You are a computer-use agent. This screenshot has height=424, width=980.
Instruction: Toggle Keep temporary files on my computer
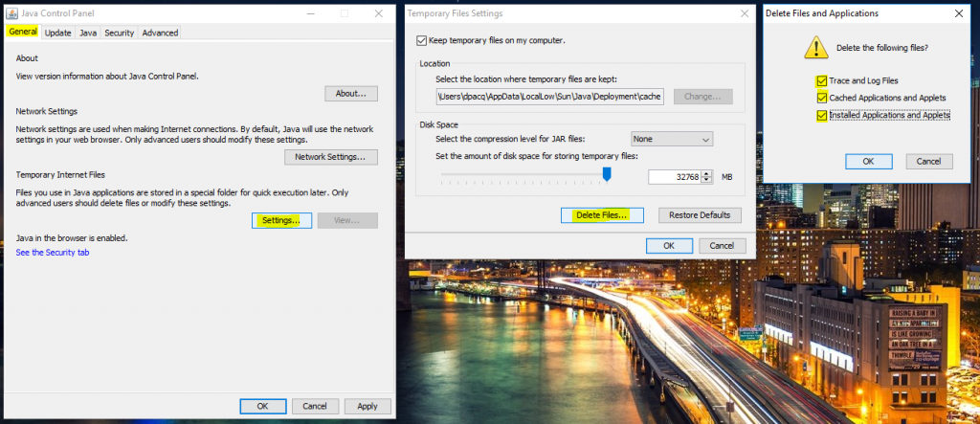point(421,40)
